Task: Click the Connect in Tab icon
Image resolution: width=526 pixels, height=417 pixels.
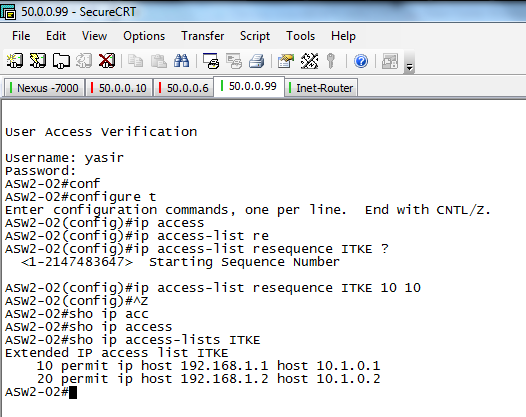Action: [x=61, y=61]
